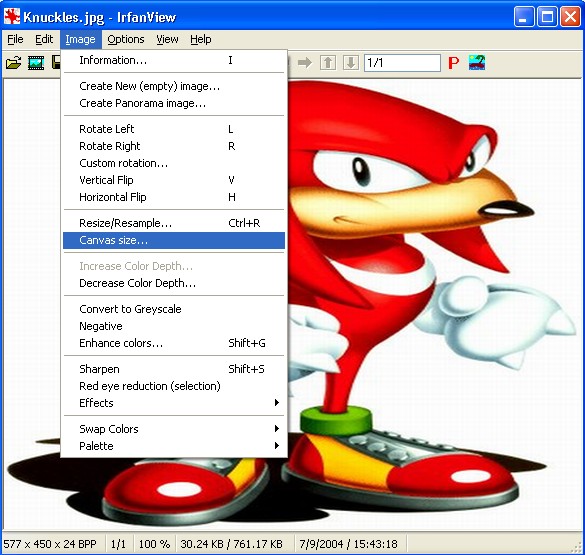
Task: Click the next image right-arrow icon
Action: [x=305, y=63]
